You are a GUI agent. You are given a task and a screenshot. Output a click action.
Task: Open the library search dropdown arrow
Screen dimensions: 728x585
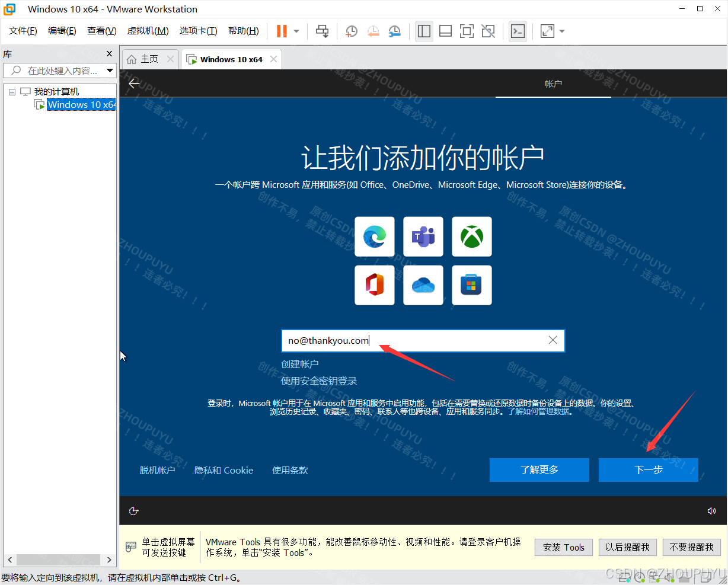point(110,71)
